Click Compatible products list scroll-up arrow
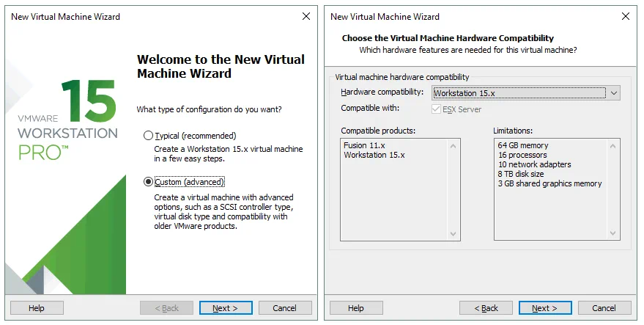The height and width of the screenshot is (325, 644). (454, 146)
